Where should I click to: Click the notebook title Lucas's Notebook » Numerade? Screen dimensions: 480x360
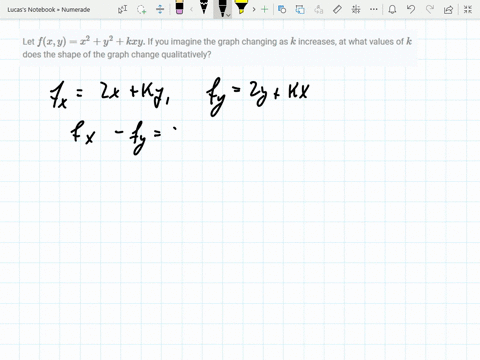coord(49,10)
